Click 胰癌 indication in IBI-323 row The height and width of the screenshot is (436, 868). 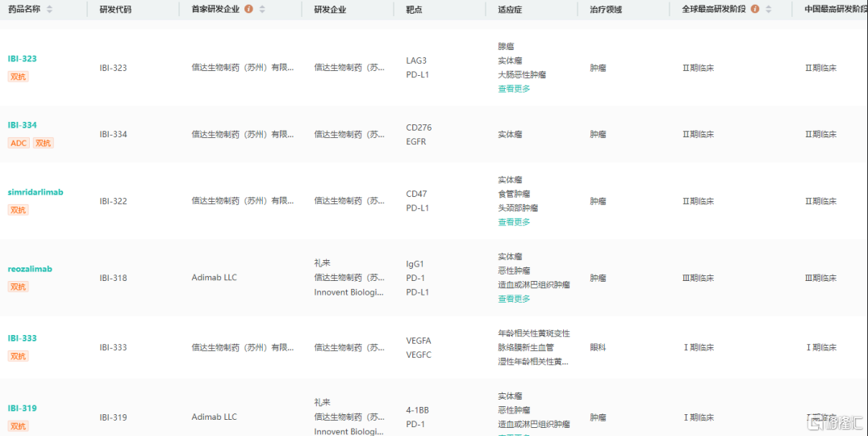click(506, 47)
